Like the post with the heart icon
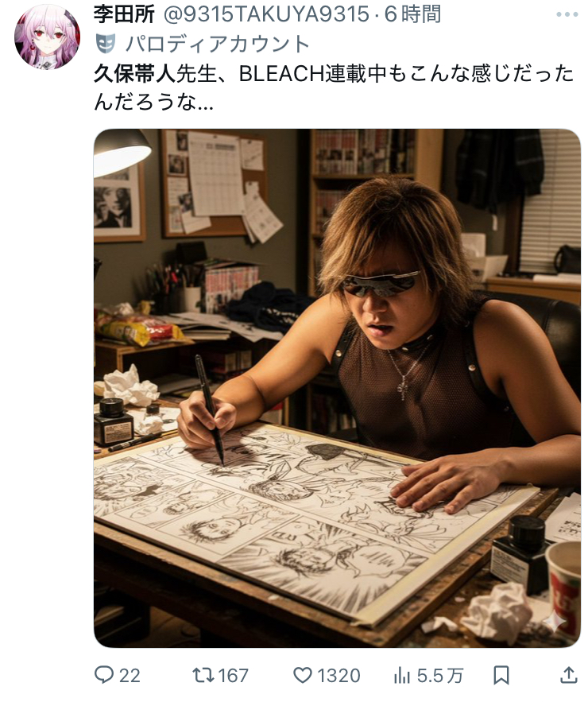588x702 pixels. tap(302, 675)
